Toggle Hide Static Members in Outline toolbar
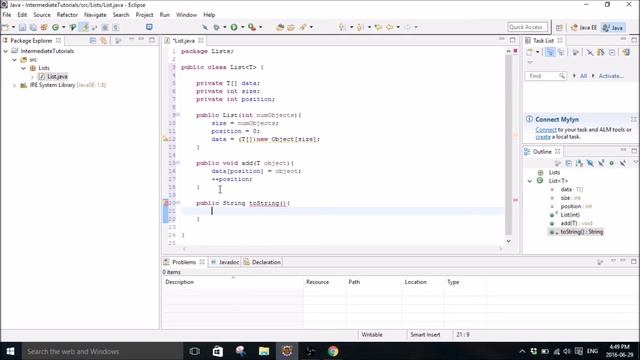 601,163
